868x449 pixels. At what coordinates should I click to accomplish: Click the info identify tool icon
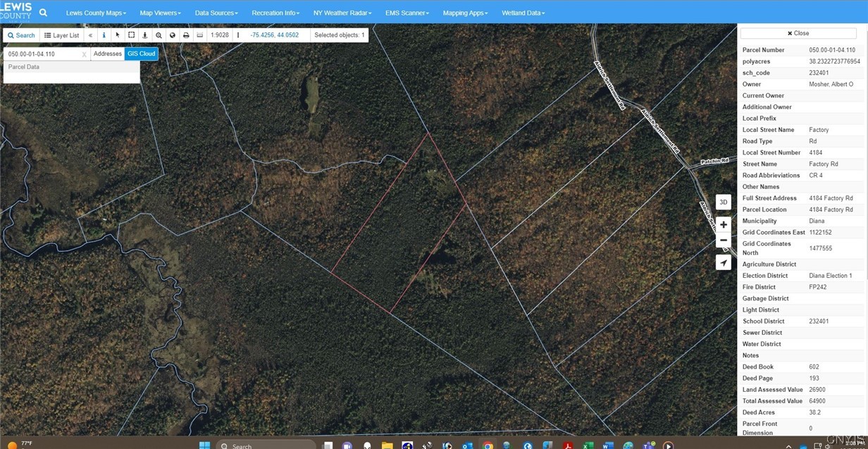(104, 35)
